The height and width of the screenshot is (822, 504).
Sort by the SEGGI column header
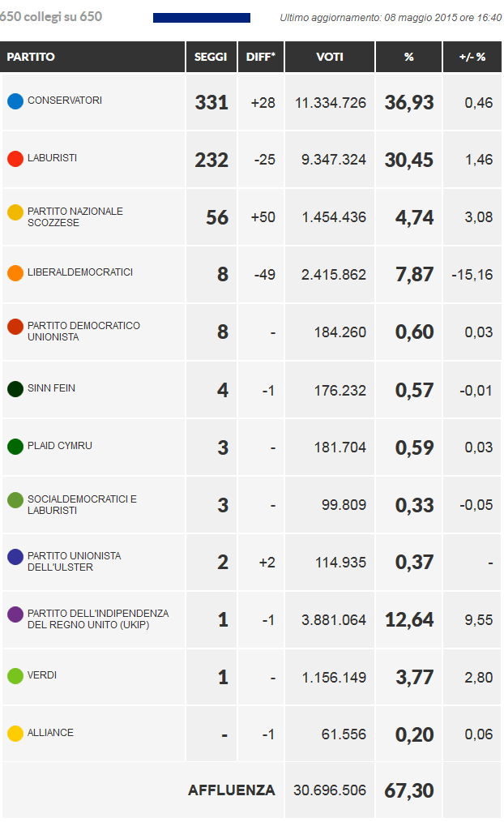[211, 58]
